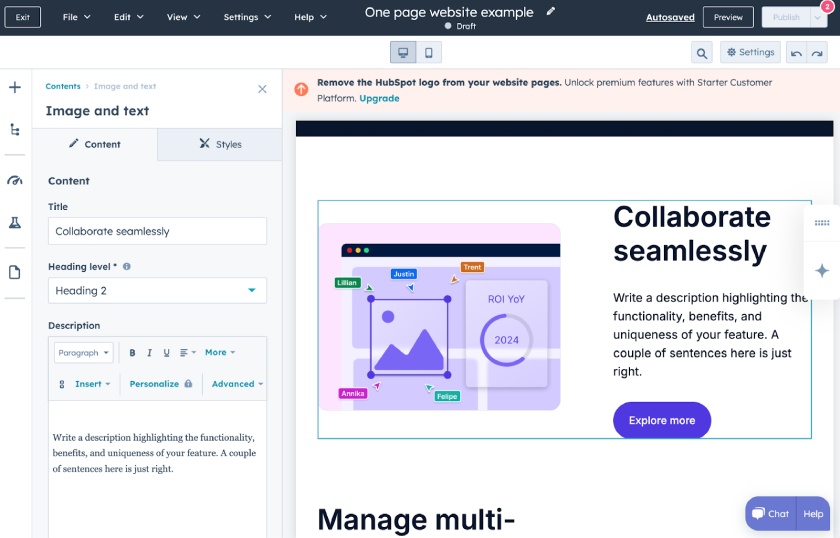Switch to desktop preview view
This screenshot has width=840, height=538.
click(403, 53)
